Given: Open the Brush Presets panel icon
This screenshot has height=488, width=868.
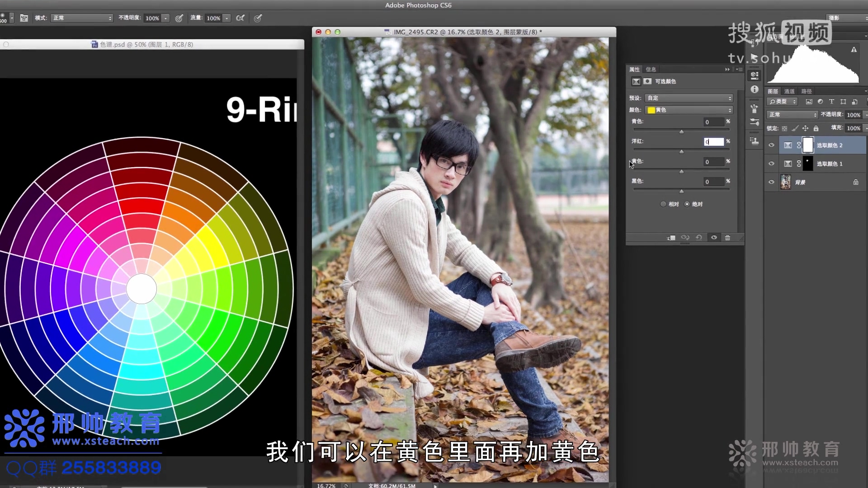Looking at the screenshot, I should [x=755, y=122].
